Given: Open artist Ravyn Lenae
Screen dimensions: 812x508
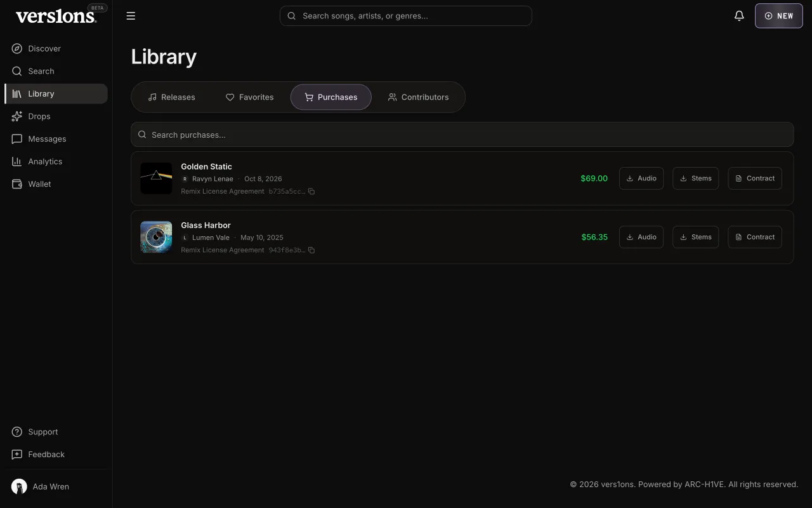Looking at the screenshot, I should point(213,179).
